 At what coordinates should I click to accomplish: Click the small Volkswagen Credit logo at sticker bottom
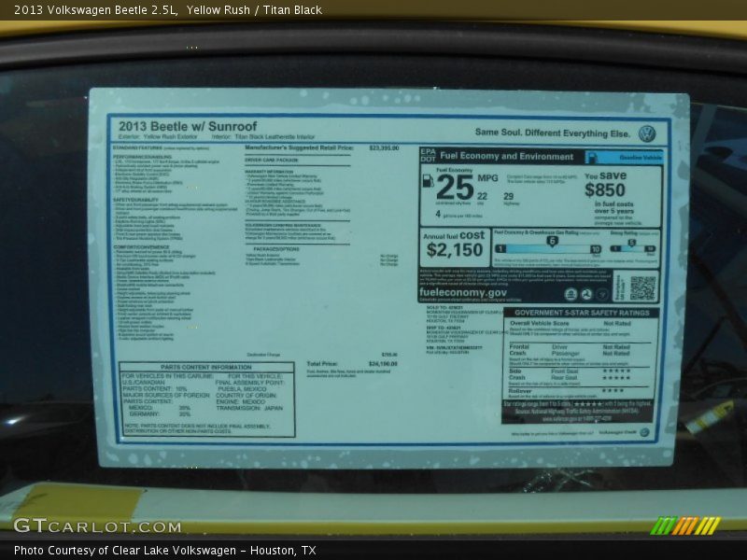pos(644,432)
